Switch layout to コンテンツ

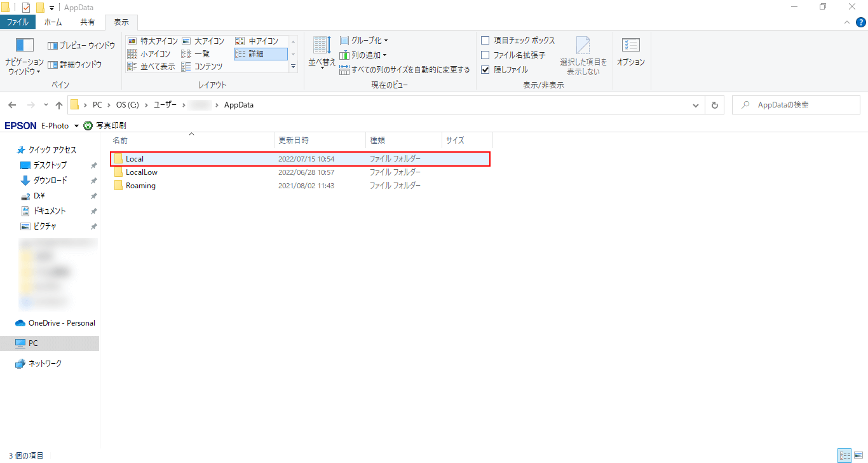pos(202,67)
